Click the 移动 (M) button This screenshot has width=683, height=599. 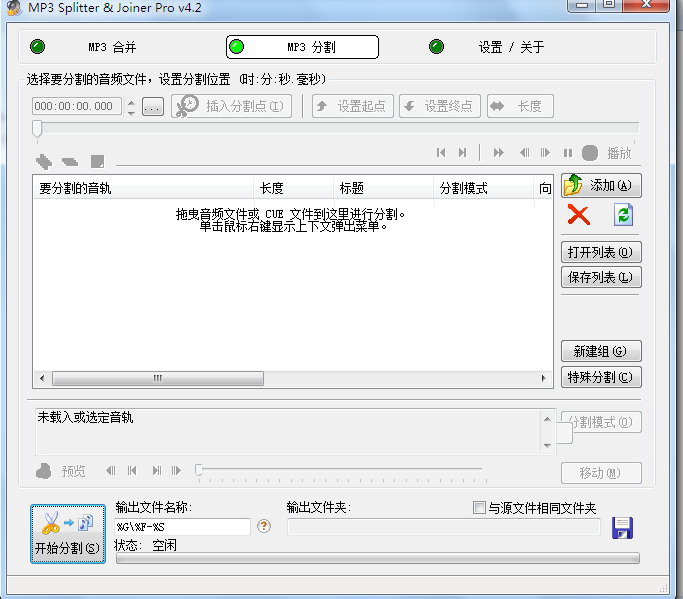pyautogui.click(x=601, y=473)
